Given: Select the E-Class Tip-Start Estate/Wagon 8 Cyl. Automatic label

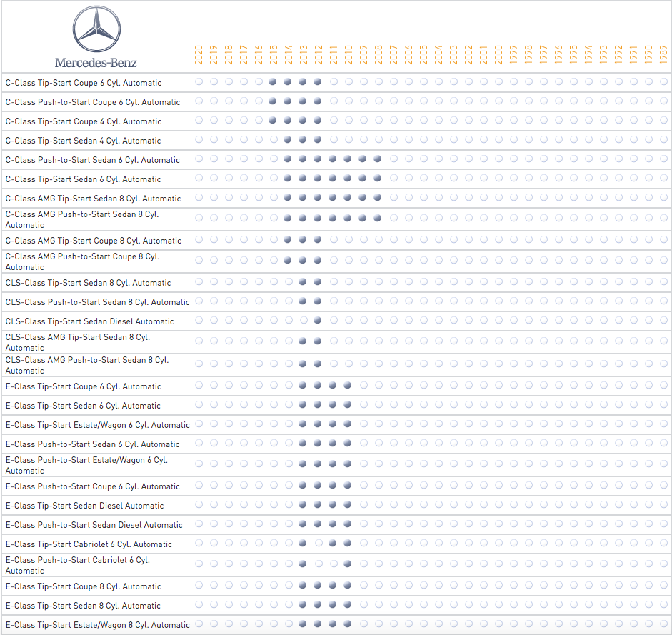Looking at the screenshot, I should tap(98, 625).
